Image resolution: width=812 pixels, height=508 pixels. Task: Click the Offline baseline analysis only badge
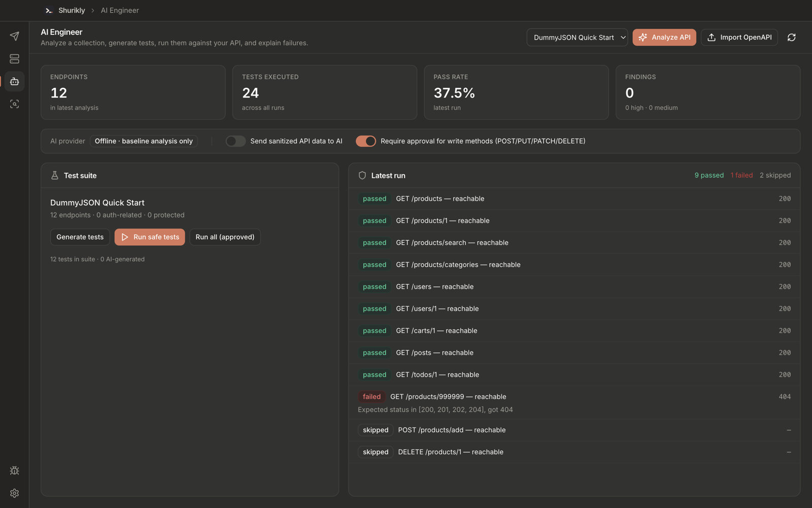tap(144, 141)
